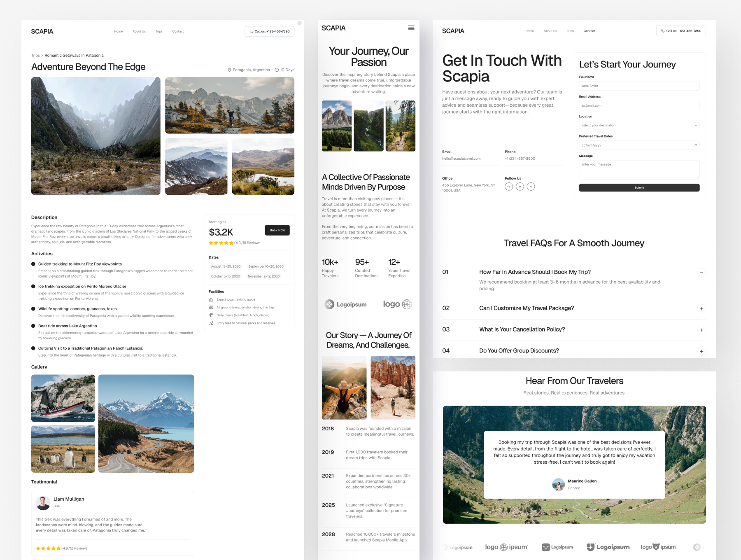Click the Book Now button
The image size is (741, 560).
point(277,230)
